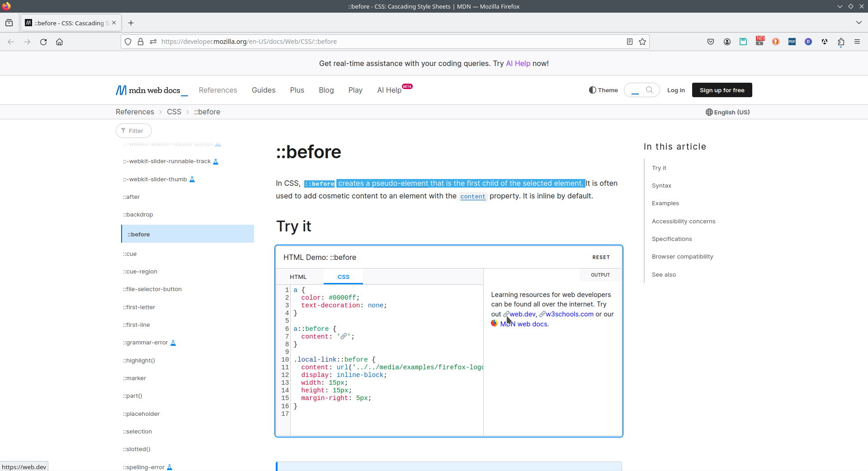The height and width of the screenshot is (471, 868).
Task: Click the tracking protection shield icon
Action: click(128, 42)
